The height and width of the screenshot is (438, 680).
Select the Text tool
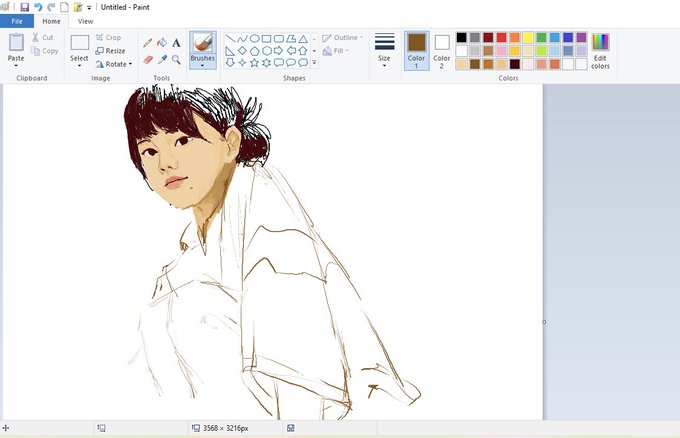(176, 42)
